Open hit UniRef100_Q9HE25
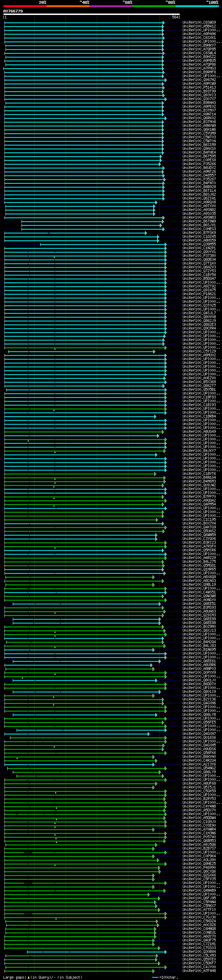This screenshot has height=980, width=222. tap(199, 864)
